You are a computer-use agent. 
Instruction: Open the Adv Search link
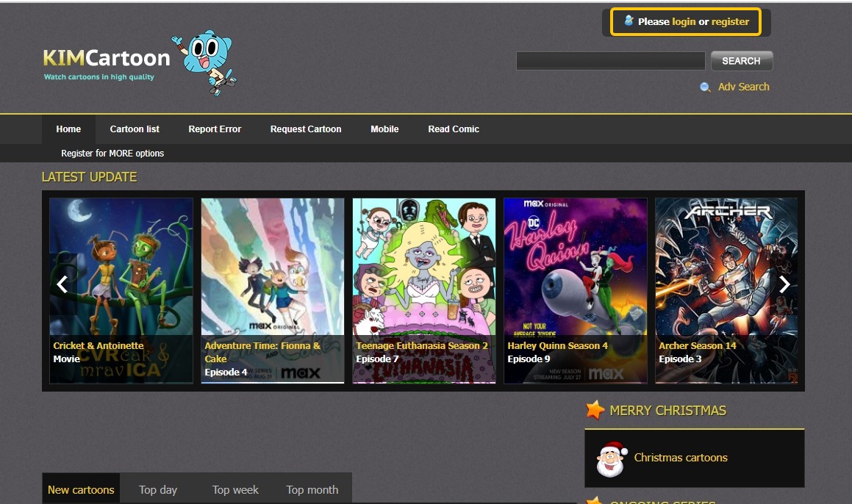[x=743, y=87]
